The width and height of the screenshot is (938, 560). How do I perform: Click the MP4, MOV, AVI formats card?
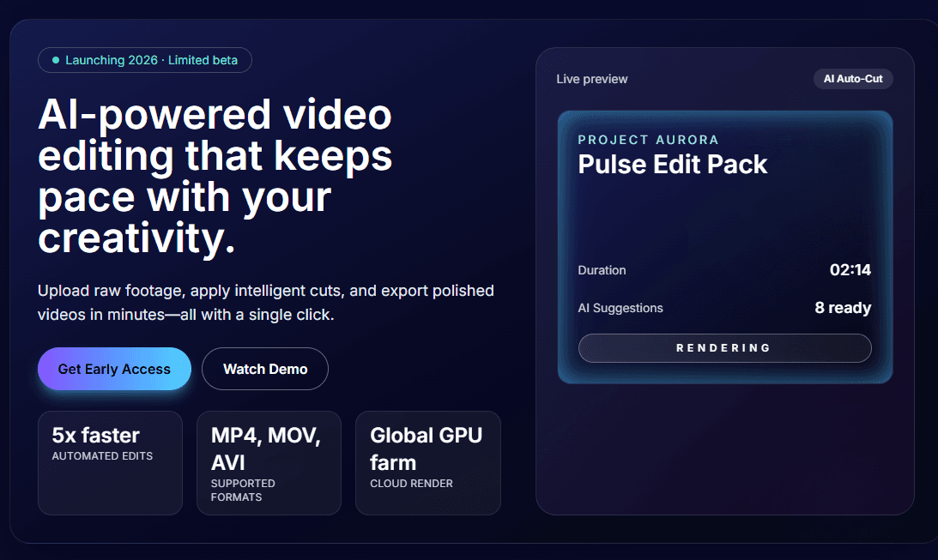(x=269, y=463)
